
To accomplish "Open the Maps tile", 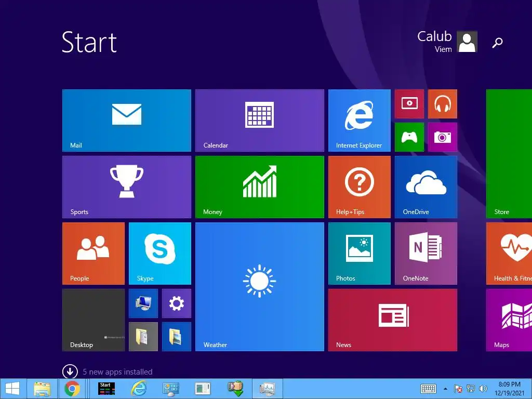I will point(509,320).
